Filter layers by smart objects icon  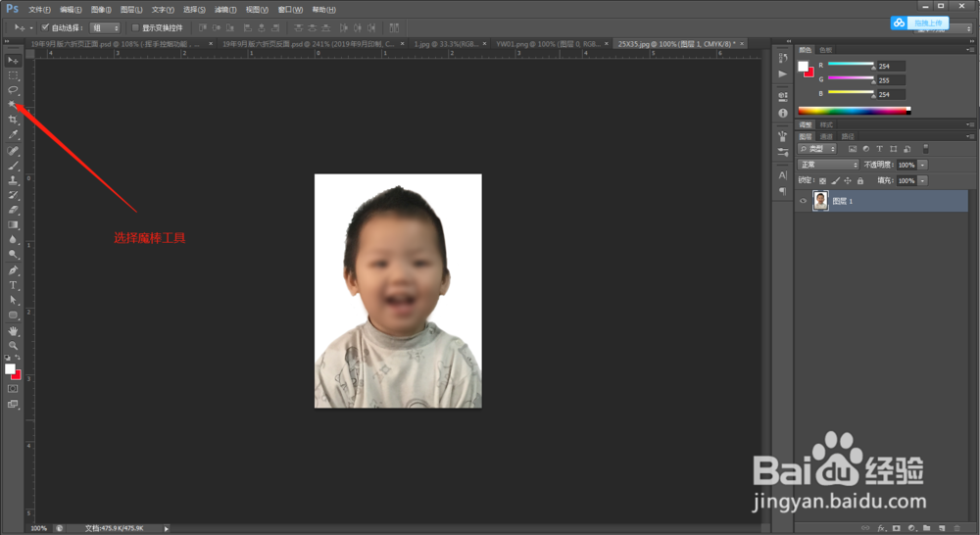click(906, 149)
